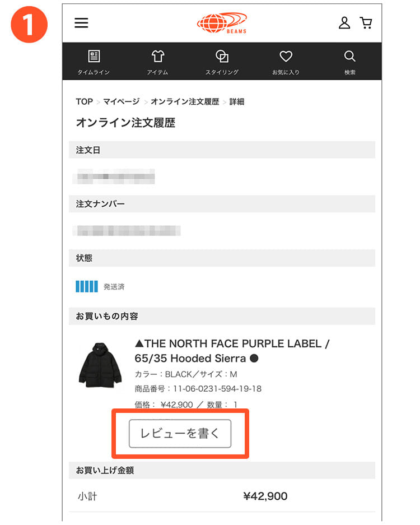Tap the 検索 search magnifier icon
The height and width of the screenshot is (525, 420).
[x=350, y=57]
